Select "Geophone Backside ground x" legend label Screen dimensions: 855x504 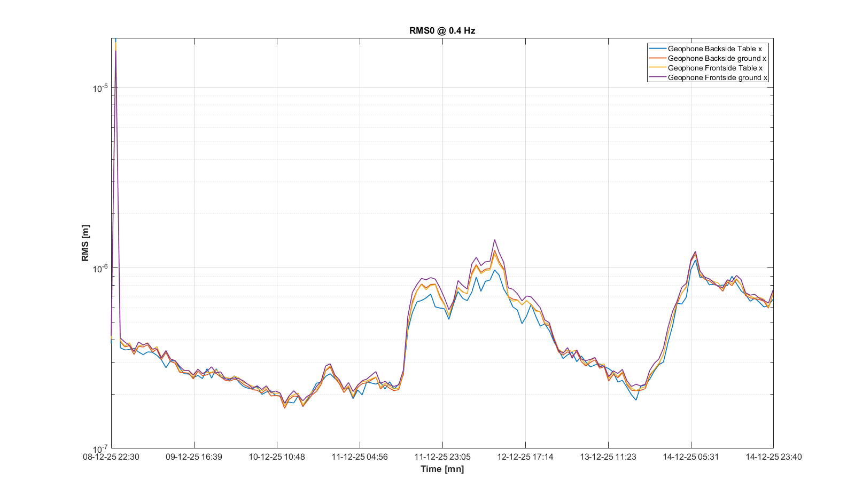click(x=717, y=58)
